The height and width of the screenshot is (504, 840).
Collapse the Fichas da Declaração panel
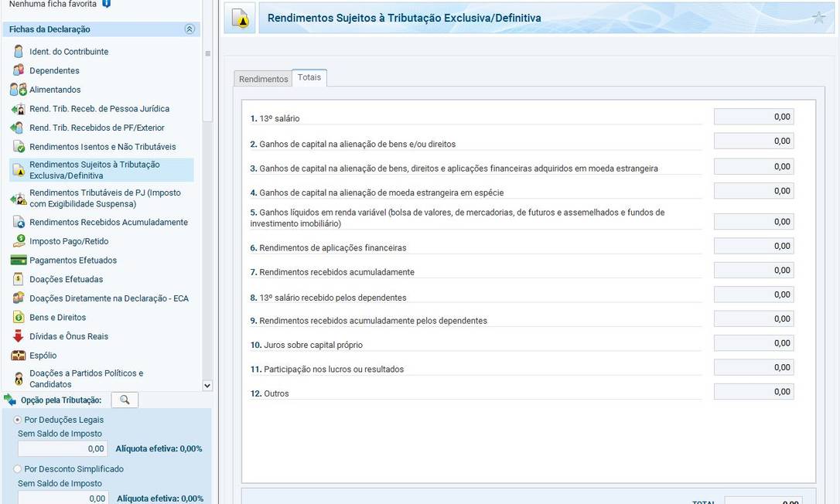(190, 29)
